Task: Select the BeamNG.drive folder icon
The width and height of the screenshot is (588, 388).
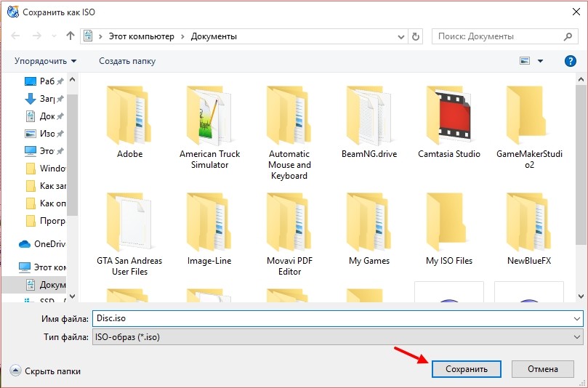Action: click(369, 116)
